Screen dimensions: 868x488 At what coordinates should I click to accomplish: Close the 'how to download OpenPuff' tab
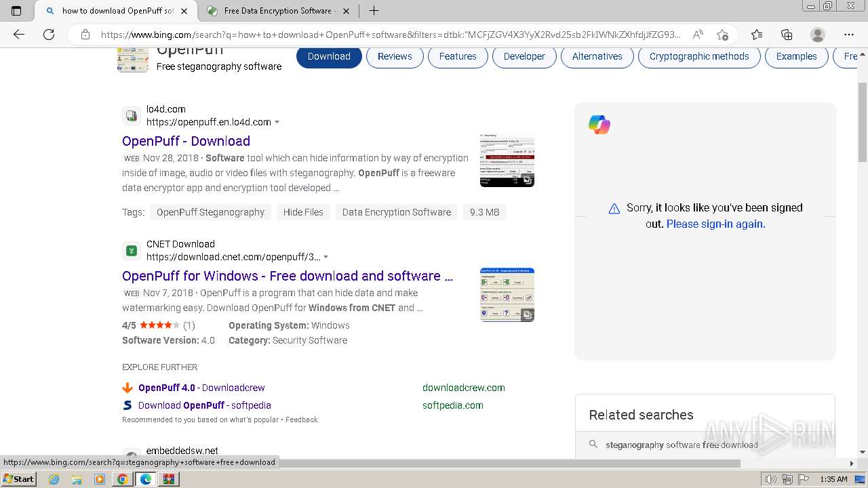pyautogui.click(x=184, y=11)
